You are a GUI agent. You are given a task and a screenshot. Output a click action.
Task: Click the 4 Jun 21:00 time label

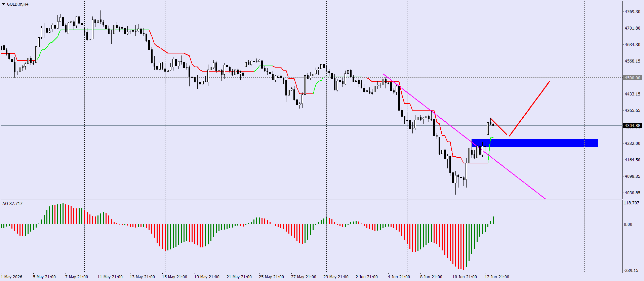[399, 277]
